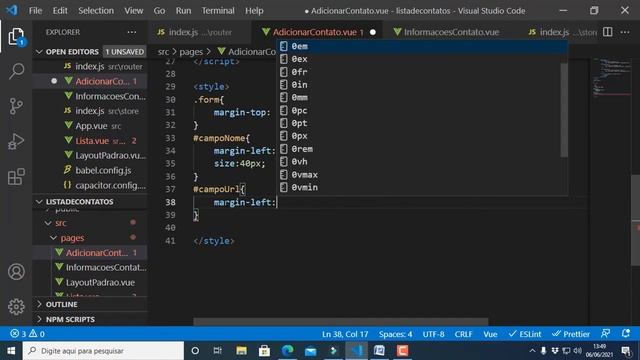640x360 pixels.
Task: Open the Source Control view
Action: click(16, 106)
